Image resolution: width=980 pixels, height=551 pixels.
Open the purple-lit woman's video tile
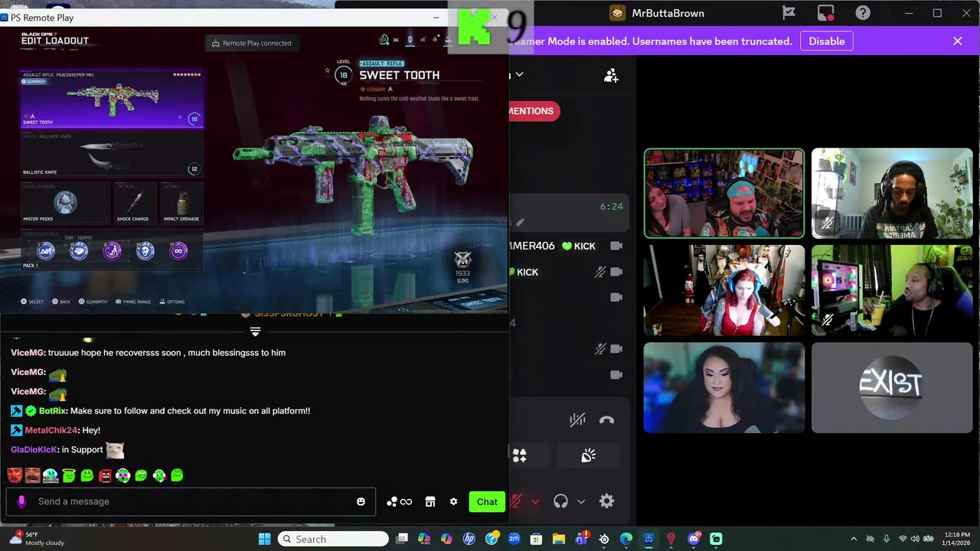coord(724,387)
